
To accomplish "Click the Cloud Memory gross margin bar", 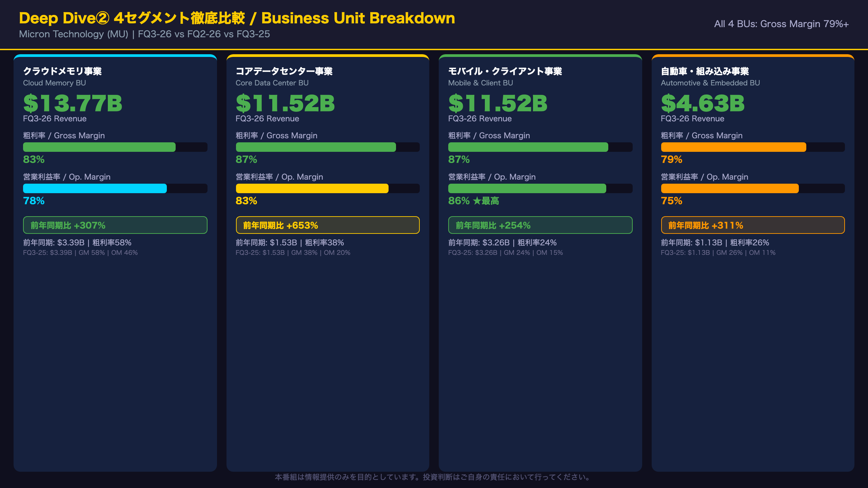I will click(x=115, y=147).
